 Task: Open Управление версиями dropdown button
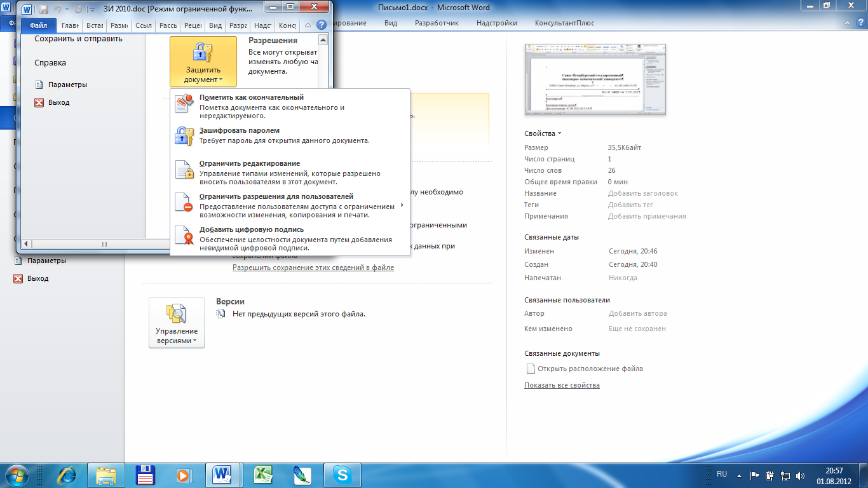177,323
